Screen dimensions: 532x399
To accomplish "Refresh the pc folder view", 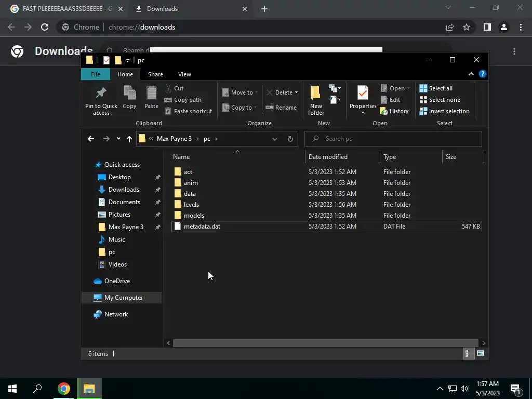I will point(290,139).
